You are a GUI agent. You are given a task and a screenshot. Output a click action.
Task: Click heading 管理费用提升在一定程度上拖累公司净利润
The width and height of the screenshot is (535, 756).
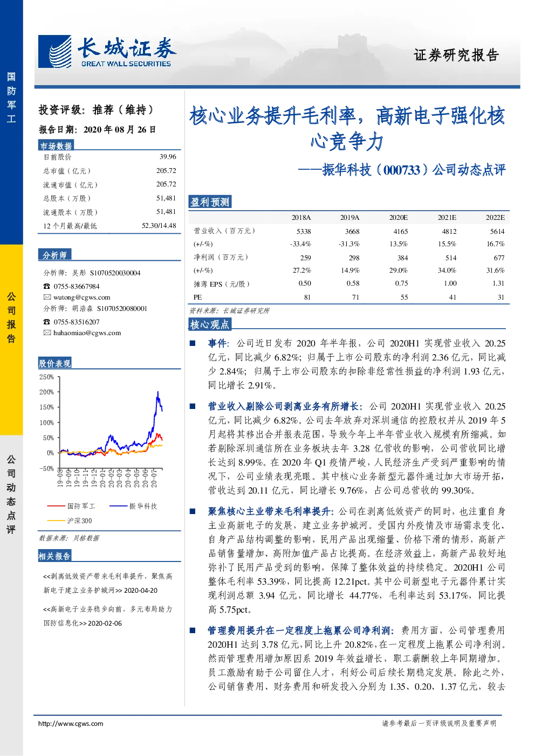[x=301, y=630]
